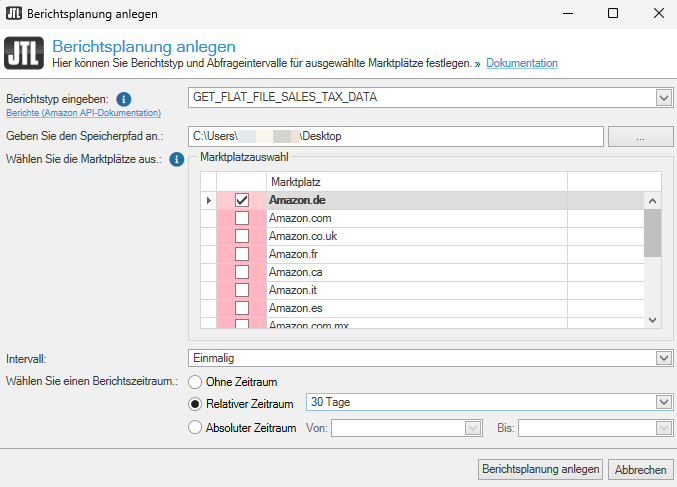This screenshot has height=487, width=677.
Task: Check the Amazon.fr marketplace box
Action: pyautogui.click(x=241, y=254)
